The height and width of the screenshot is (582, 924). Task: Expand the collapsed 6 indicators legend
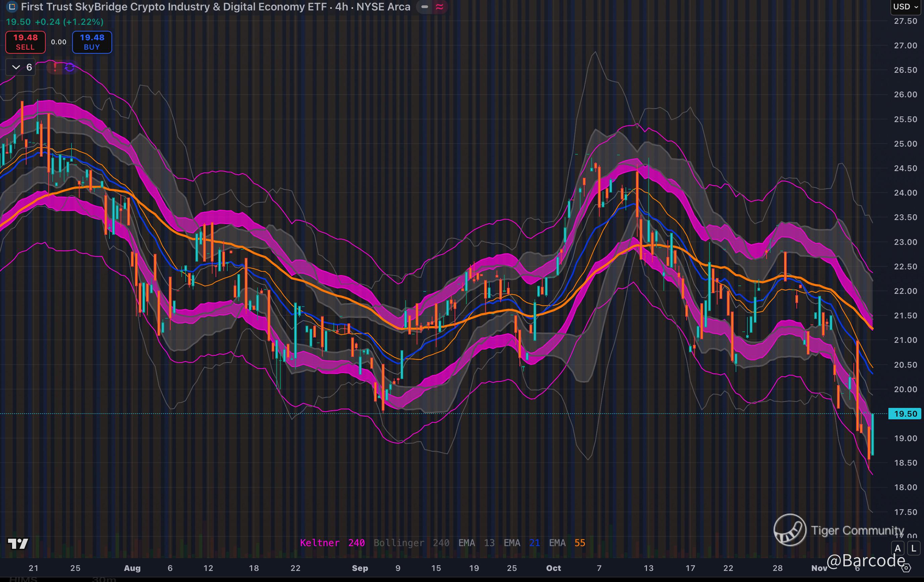(21, 67)
